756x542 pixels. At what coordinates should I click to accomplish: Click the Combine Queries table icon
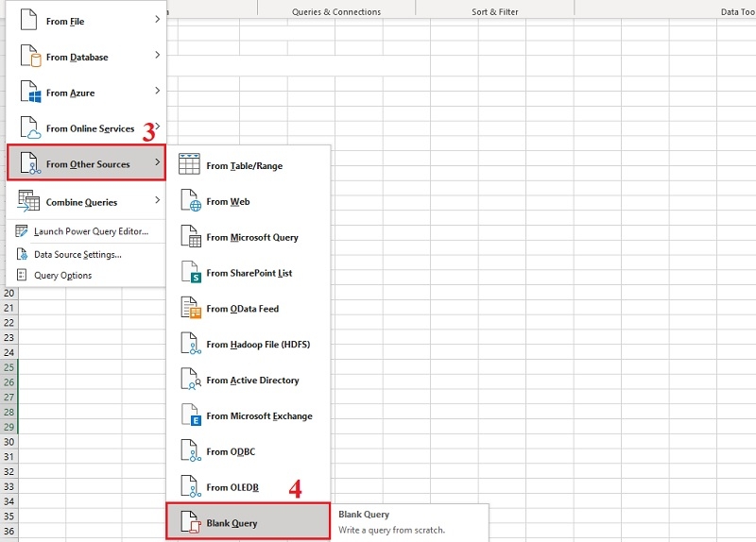pos(28,200)
